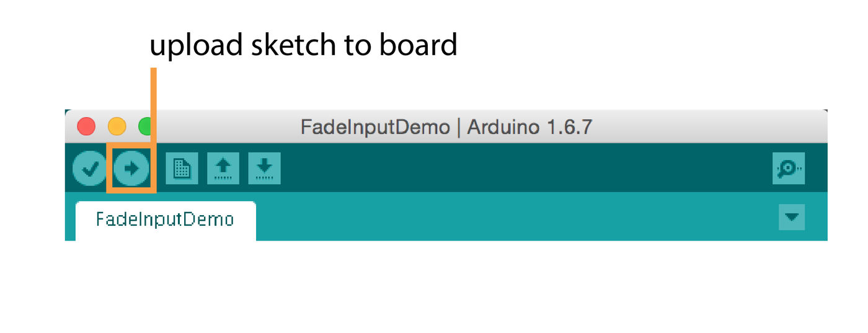Create a new sketch via document icon

tap(182, 169)
